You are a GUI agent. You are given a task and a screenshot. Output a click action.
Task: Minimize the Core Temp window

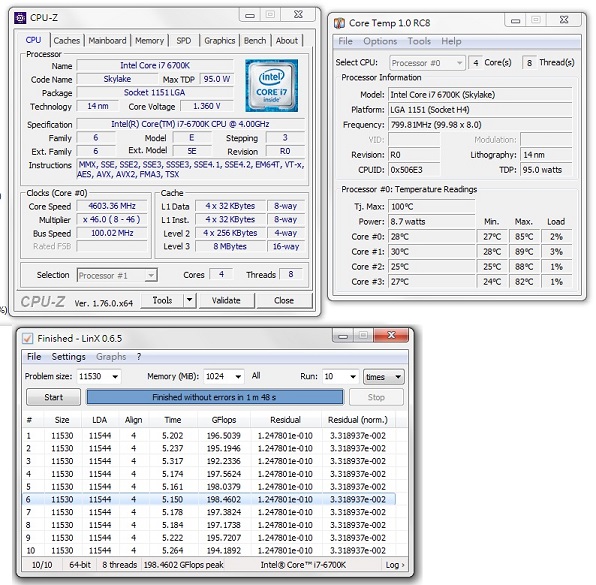click(515, 21)
